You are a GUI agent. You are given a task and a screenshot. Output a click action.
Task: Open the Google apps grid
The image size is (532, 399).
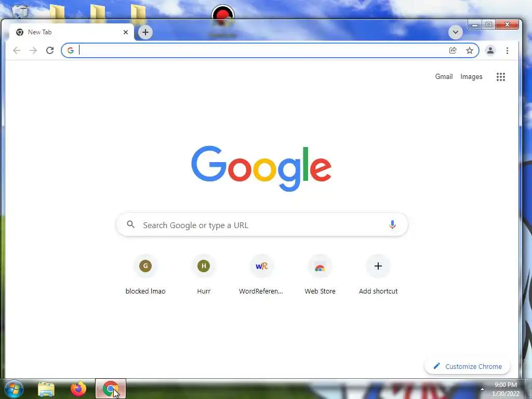coord(501,77)
